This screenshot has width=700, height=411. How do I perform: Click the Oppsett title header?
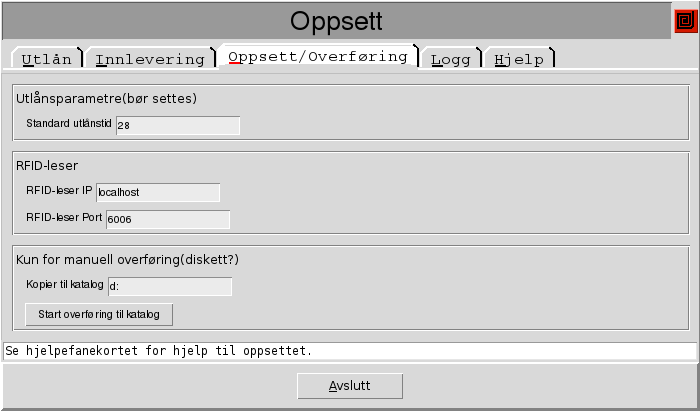click(x=336, y=20)
